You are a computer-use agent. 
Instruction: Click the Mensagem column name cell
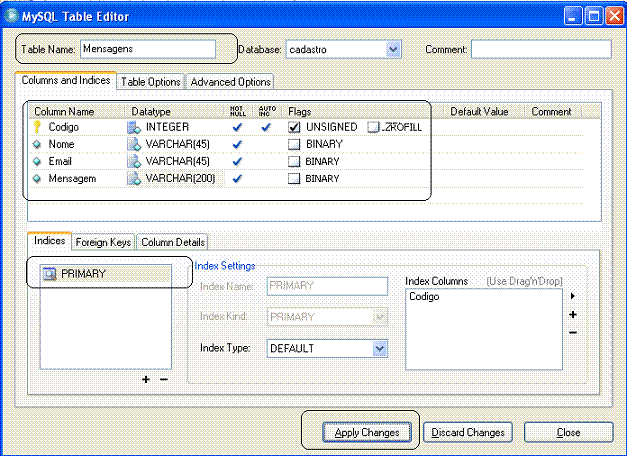click(x=72, y=178)
